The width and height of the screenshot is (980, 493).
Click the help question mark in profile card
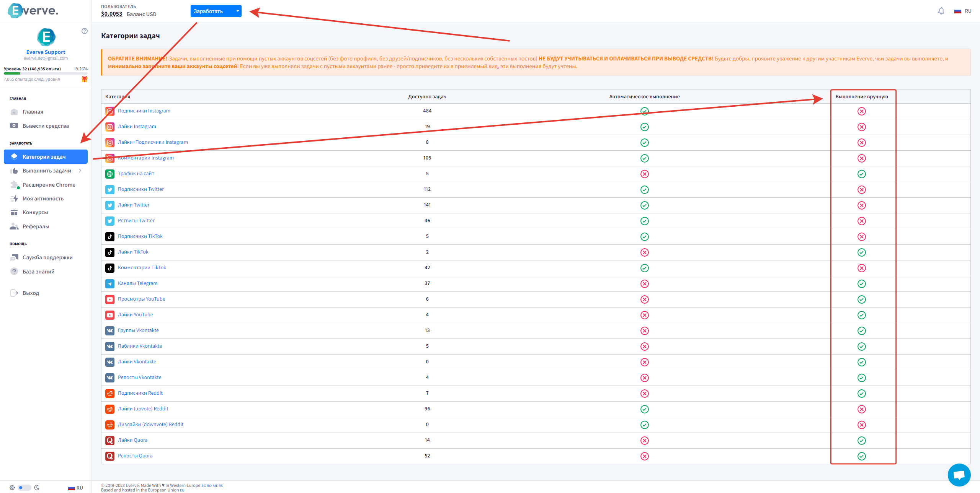coord(85,31)
